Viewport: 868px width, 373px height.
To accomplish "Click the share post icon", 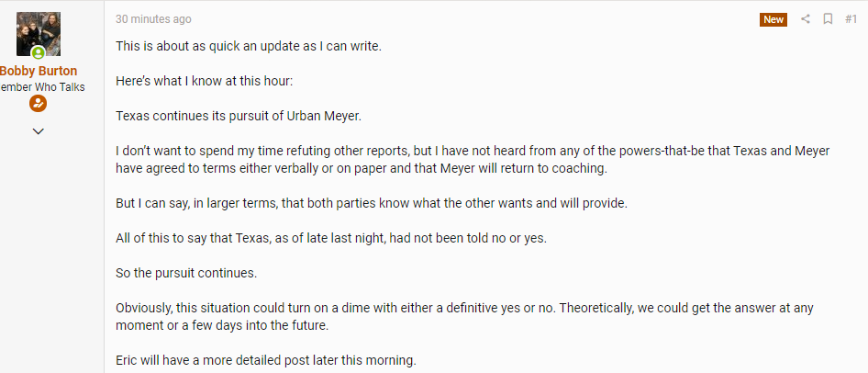I will click(x=806, y=19).
